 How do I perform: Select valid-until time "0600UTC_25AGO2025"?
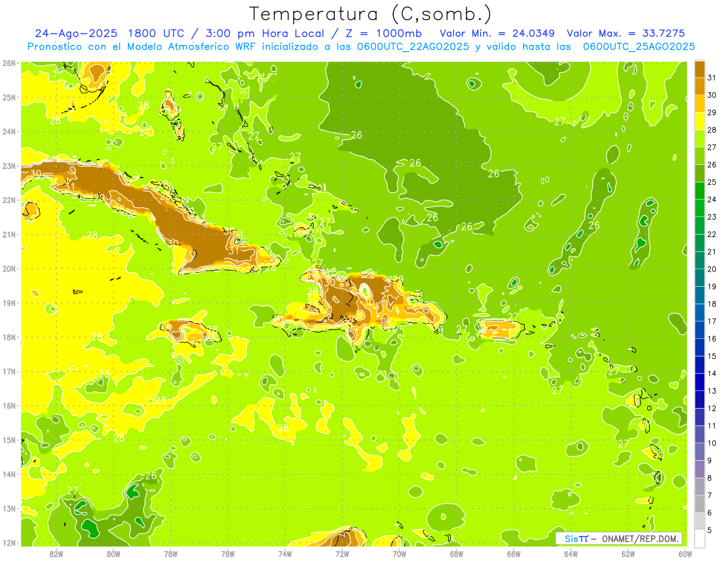click(x=639, y=47)
